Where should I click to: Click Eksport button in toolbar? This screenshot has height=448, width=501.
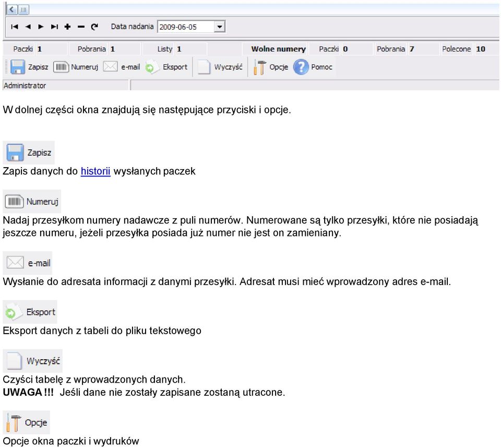tap(166, 67)
